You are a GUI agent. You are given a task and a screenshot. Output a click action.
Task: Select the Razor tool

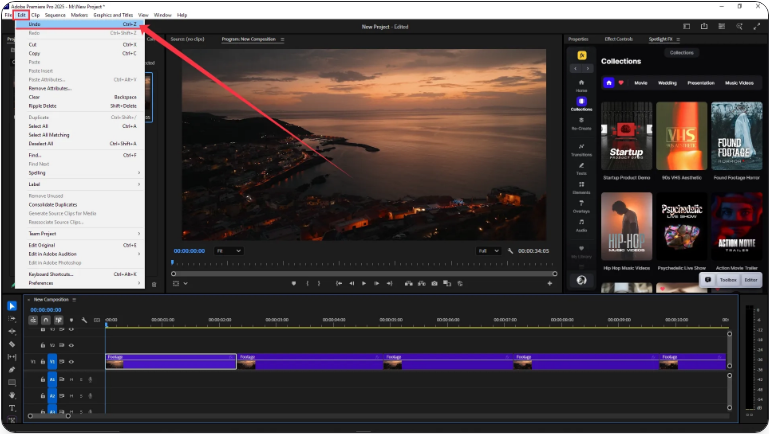[x=12, y=344]
